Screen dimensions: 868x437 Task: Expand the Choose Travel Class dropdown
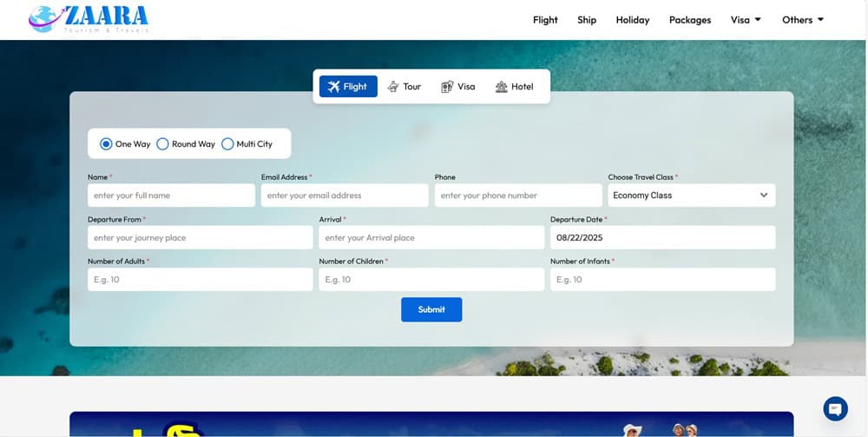click(x=691, y=195)
